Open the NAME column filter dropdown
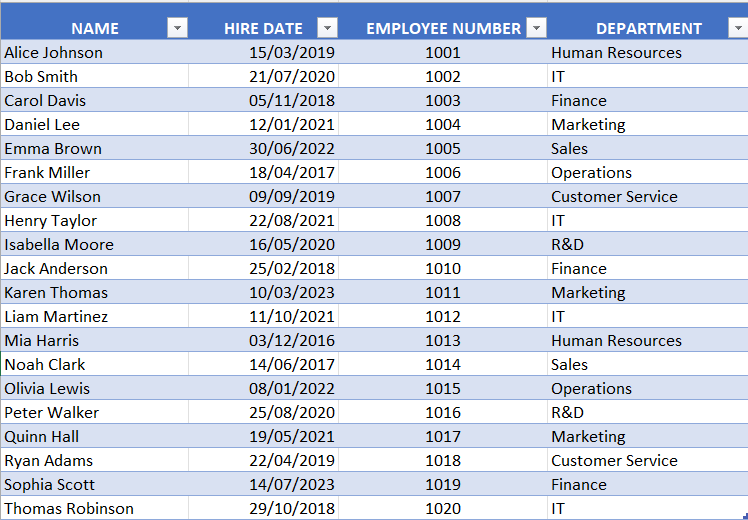 pyautogui.click(x=177, y=28)
